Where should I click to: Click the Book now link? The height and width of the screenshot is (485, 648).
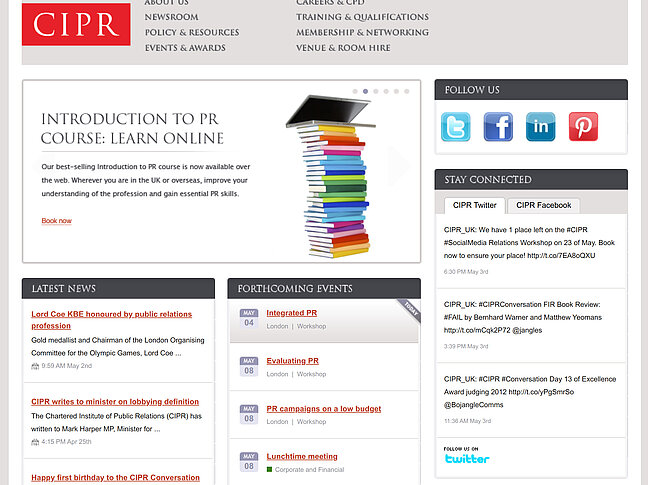click(56, 220)
